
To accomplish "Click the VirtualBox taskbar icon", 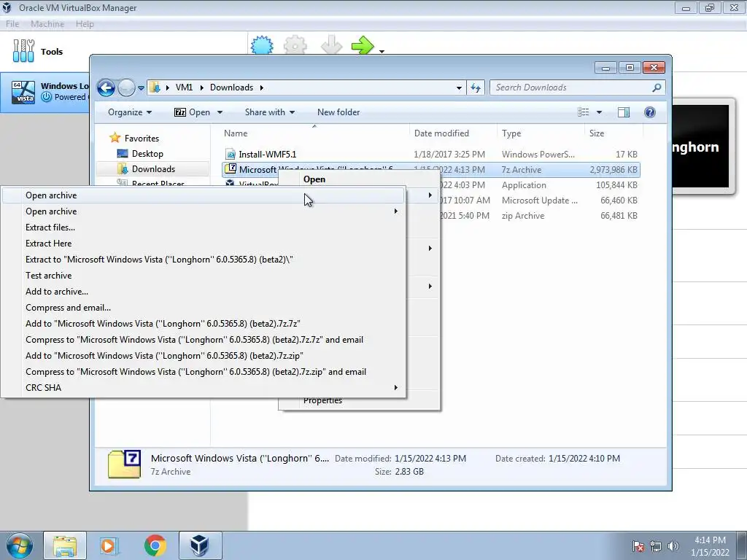I will point(200,545).
